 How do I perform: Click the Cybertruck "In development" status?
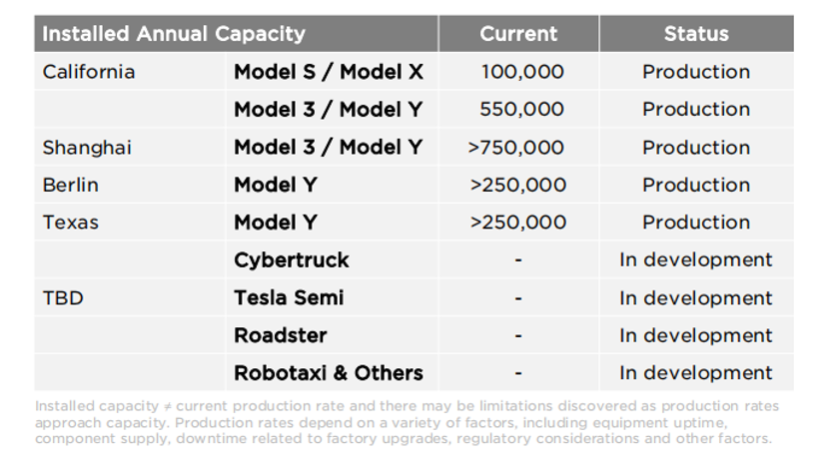point(696,261)
